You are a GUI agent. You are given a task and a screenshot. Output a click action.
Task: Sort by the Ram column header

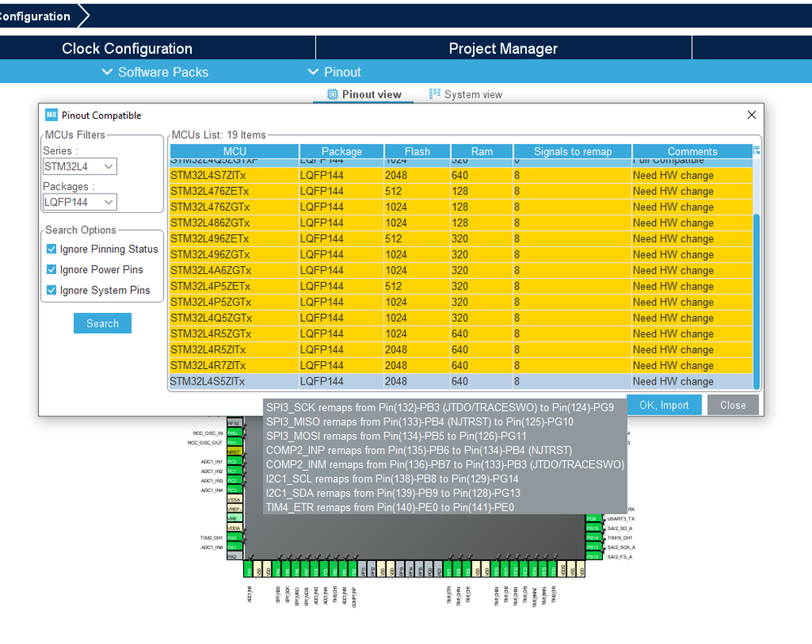pyautogui.click(x=482, y=151)
